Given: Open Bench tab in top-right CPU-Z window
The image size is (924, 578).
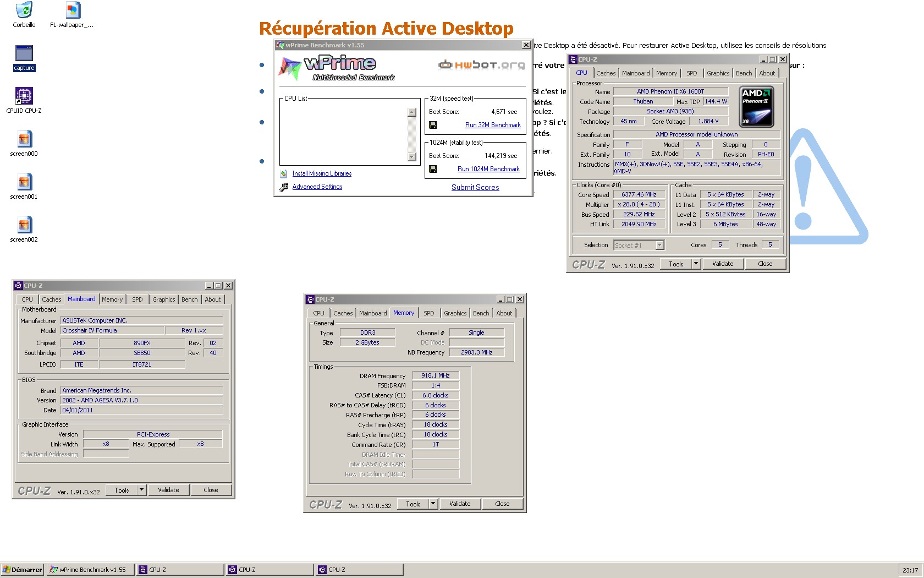Looking at the screenshot, I should 744,73.
